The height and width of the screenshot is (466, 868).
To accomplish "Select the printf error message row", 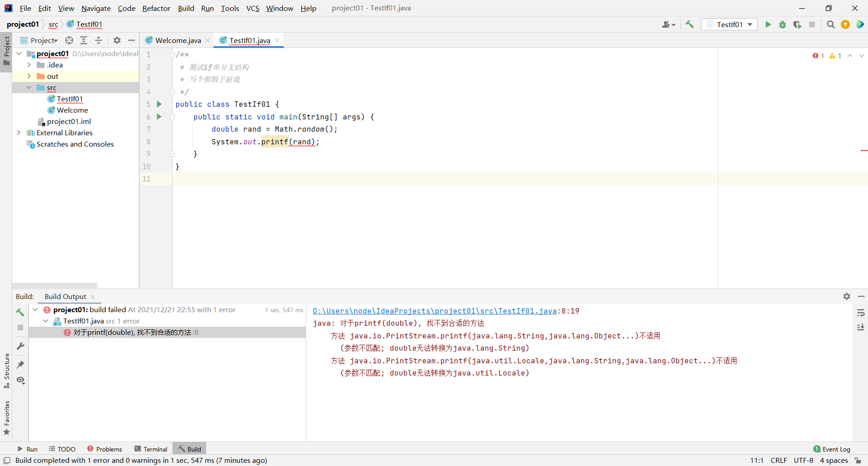I will pos(167,332).
